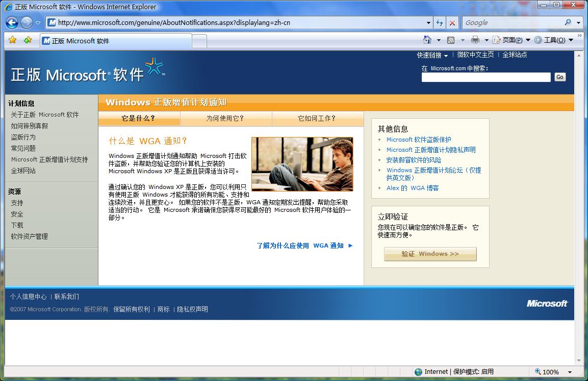Image resolution: width=588 pixels, height=381 pixels.
Task: Click the Internet zone globe icon
Action: point(419,372)
